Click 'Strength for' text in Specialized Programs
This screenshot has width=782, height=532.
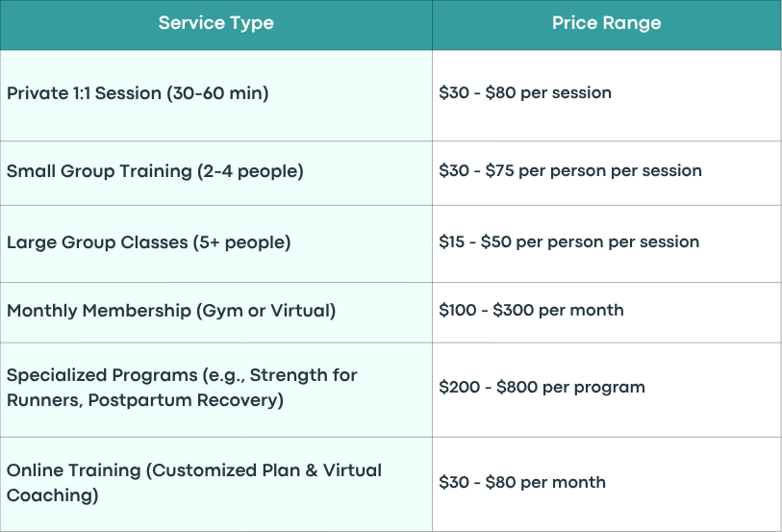[303, 375]
